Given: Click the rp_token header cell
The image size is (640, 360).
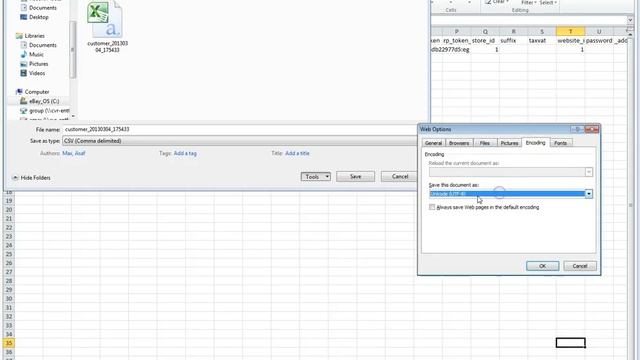Looking at the screenshot, I should point(456,40).
